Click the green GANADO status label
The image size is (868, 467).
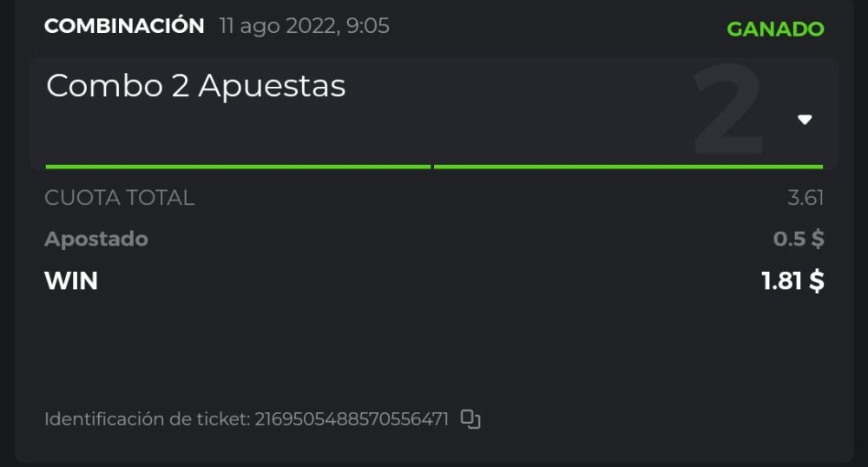(x=775, y=29)
